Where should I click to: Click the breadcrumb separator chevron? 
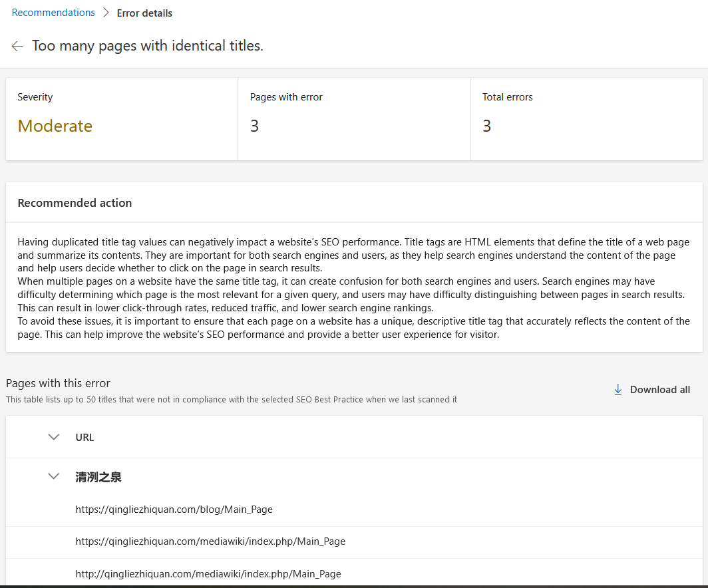coord(106,13)
